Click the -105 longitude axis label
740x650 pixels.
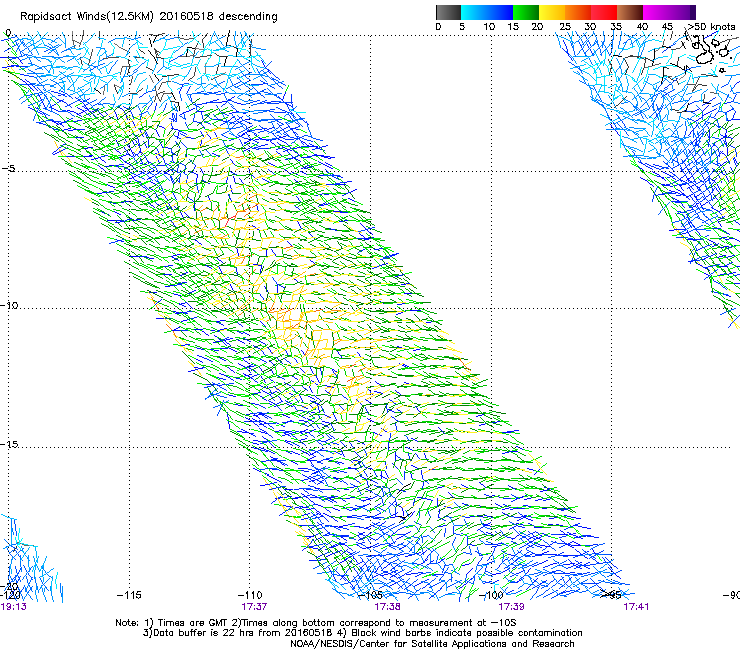coord(370,595)
